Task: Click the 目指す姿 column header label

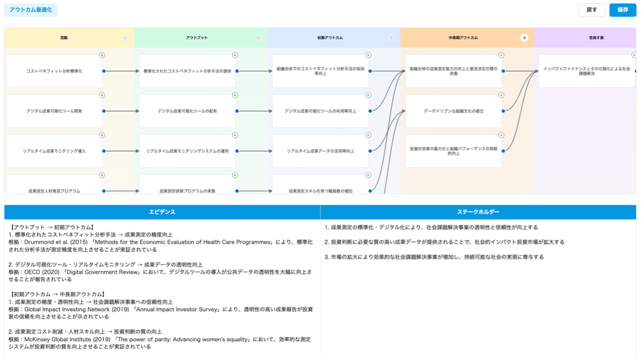Action: pos(596,38)
